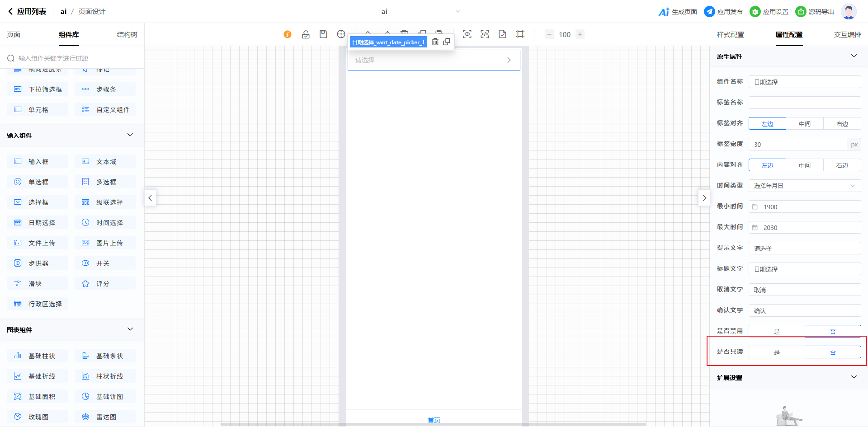The height and width of the screenshot is (427, 868).
Task: Click the 标签名称 input field
Action: coord(804,103)
